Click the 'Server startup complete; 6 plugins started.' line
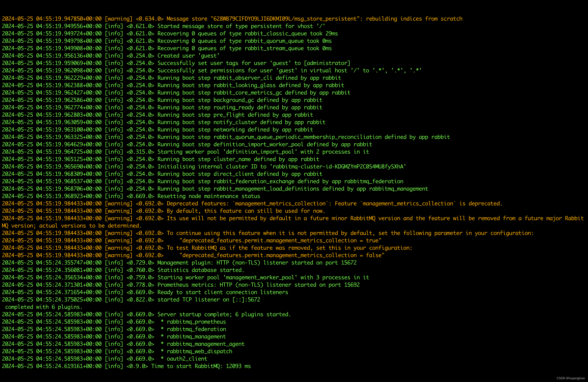Screen dimensions: 588x382 (x=146, y=315)
